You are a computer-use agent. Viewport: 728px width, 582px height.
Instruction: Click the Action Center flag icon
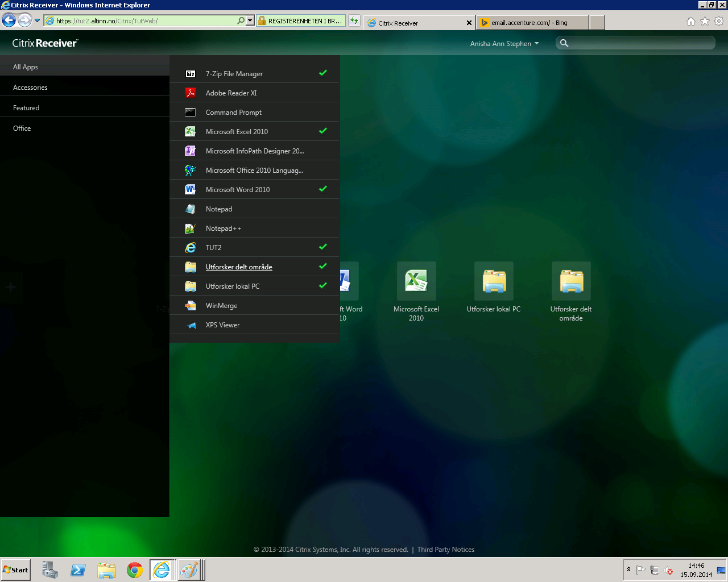pyautogui.click(x=641, y=570)
